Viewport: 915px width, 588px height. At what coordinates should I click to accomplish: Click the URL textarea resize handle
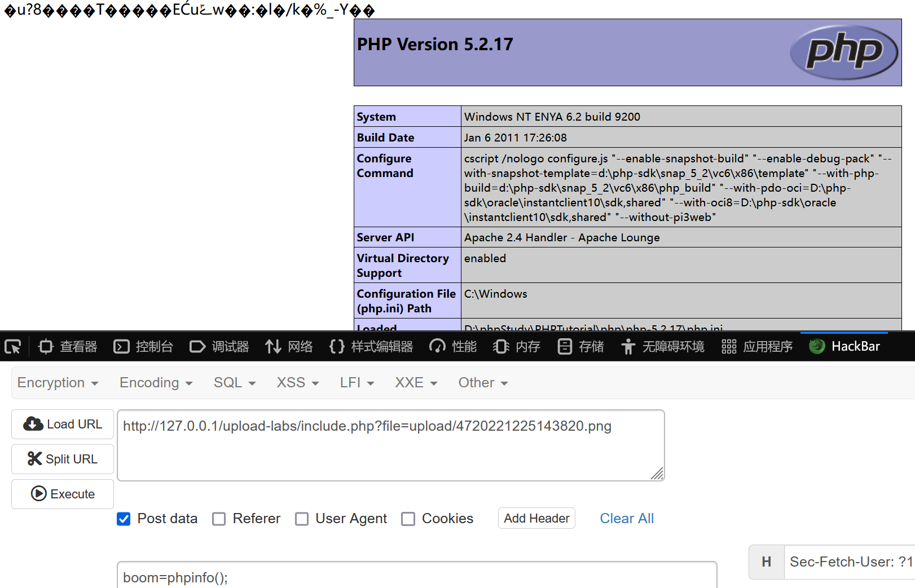coord(657,474)
